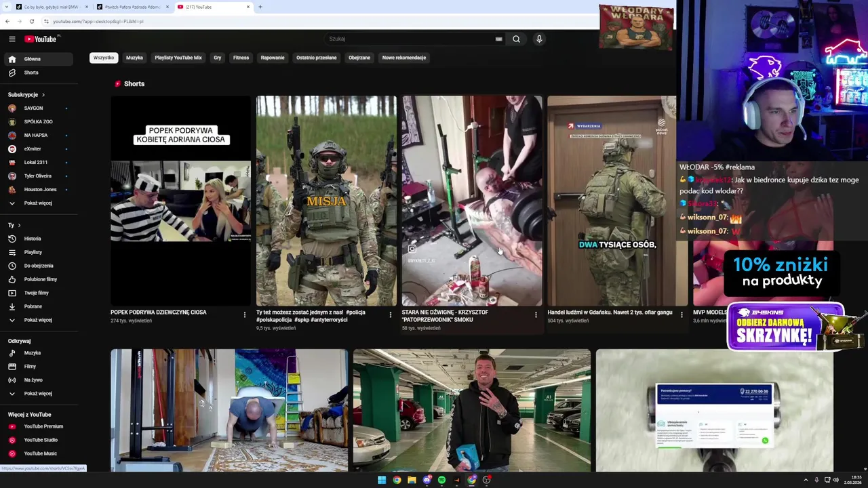Screen dimensions: 868x488
Task: Expand Pokaż więcej under Odkrywaj
Action: (x=37, y=393)
